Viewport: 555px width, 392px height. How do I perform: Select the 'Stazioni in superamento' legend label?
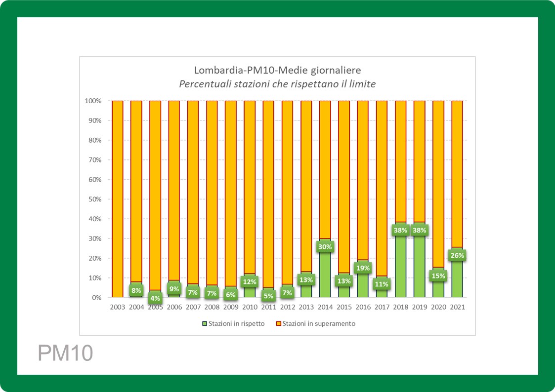pos(319,324)
